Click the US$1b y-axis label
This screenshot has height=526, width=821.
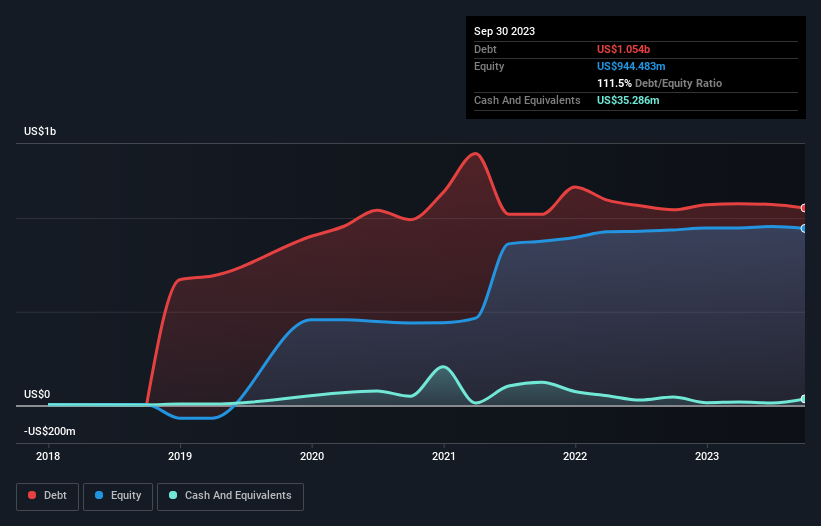click(40, 131)
